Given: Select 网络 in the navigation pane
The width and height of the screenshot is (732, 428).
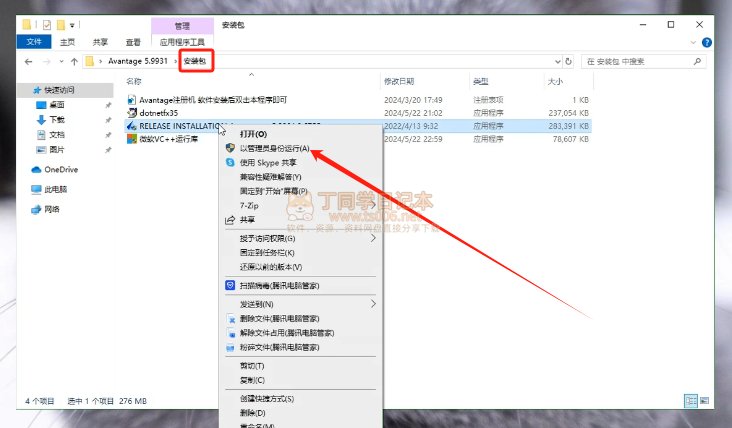Looking at the screenshot, I should (52, 209).
